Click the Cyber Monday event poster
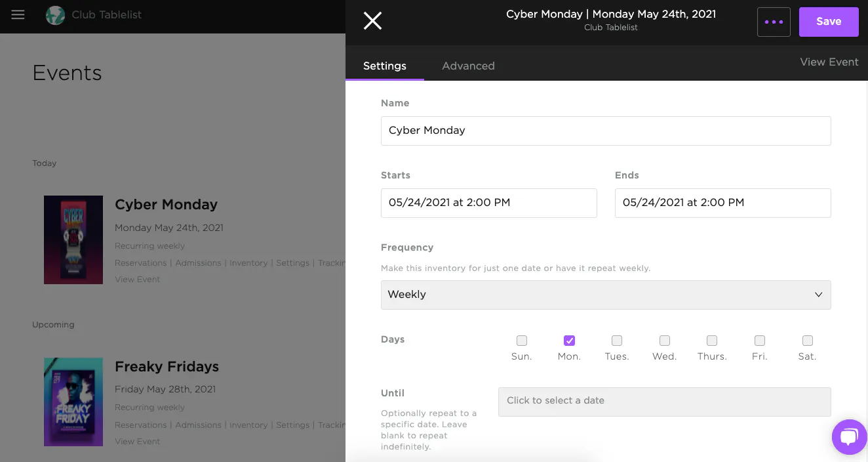Screen dimensions: 868x462 (73, 240)
